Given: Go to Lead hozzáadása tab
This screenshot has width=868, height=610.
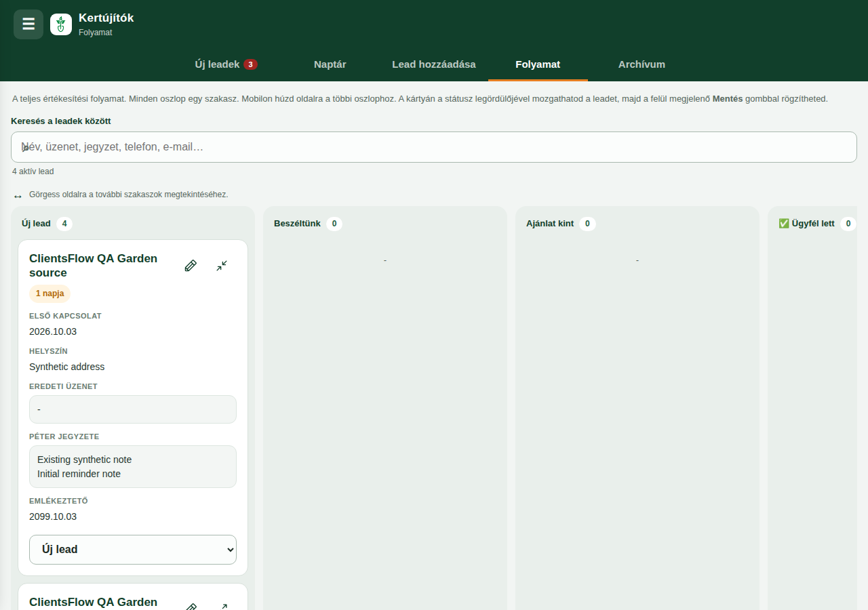Looking at the screenshot, I should pyautogui.click(x=434, y=64).
